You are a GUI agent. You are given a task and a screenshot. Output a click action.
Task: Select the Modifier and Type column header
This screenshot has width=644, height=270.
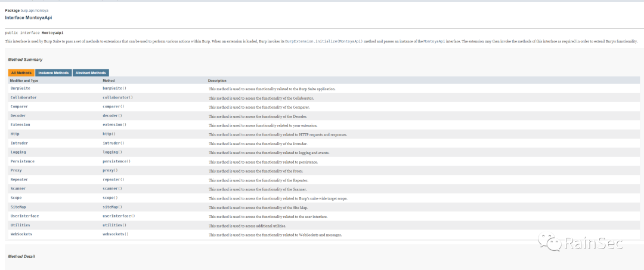[24, 81]
